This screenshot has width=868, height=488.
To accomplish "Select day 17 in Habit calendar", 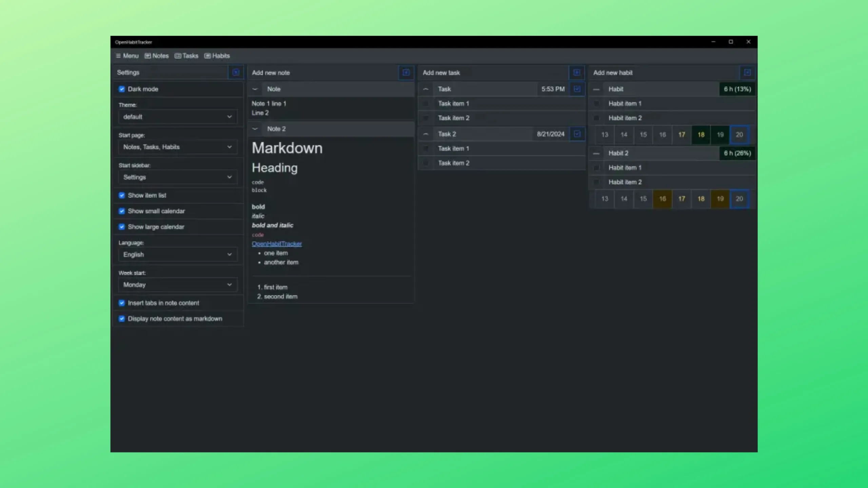I will pyautogui.click(x=682, y=135).
